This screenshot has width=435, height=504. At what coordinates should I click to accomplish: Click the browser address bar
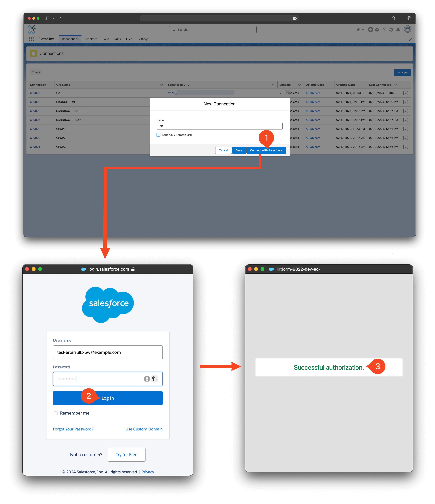(x=219, y=18)
